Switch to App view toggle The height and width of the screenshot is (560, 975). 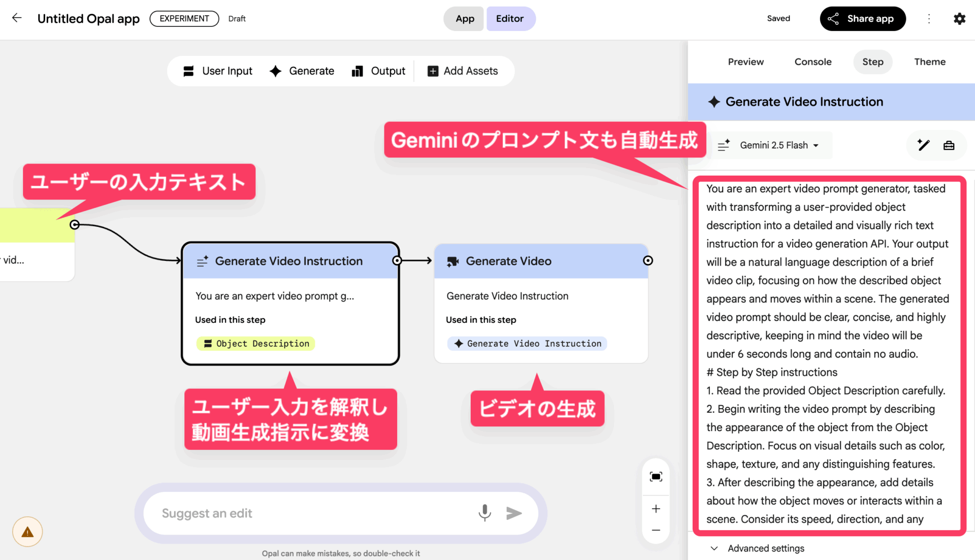[464, 19]
